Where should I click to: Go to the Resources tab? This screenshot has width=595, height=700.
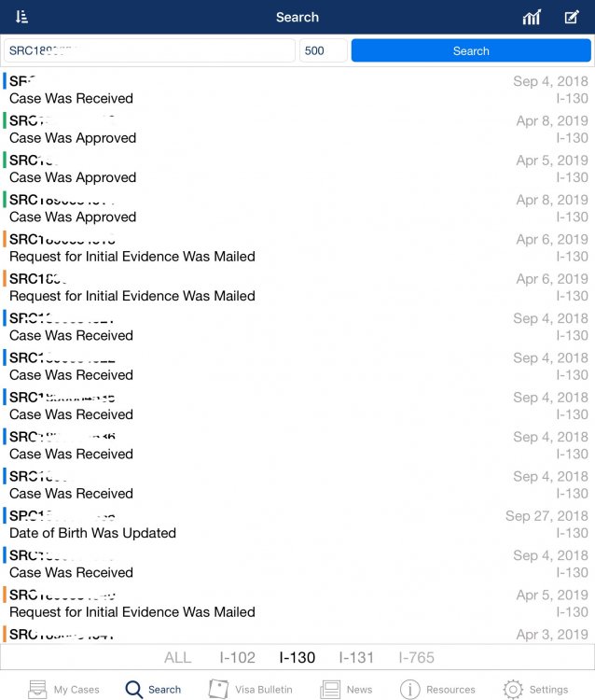pos(437,689)
